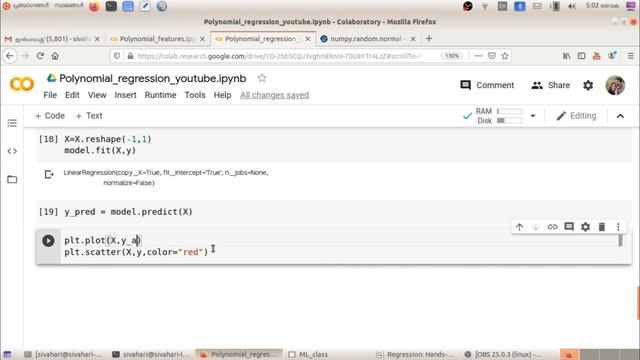Select code cell 18 reshape line
The height and width of the screenshot is (360, 640).
(x=108, y=139)
